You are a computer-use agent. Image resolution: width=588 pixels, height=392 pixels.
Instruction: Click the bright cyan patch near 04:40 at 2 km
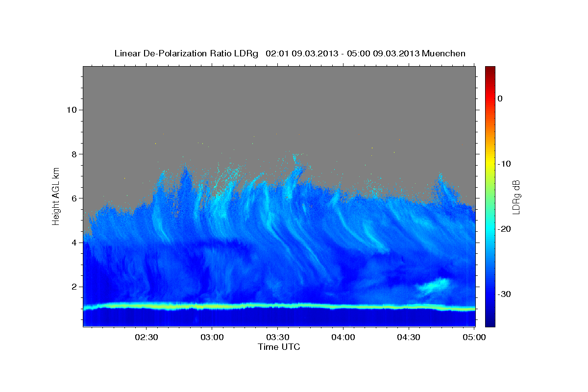click(x=434, y=286)
